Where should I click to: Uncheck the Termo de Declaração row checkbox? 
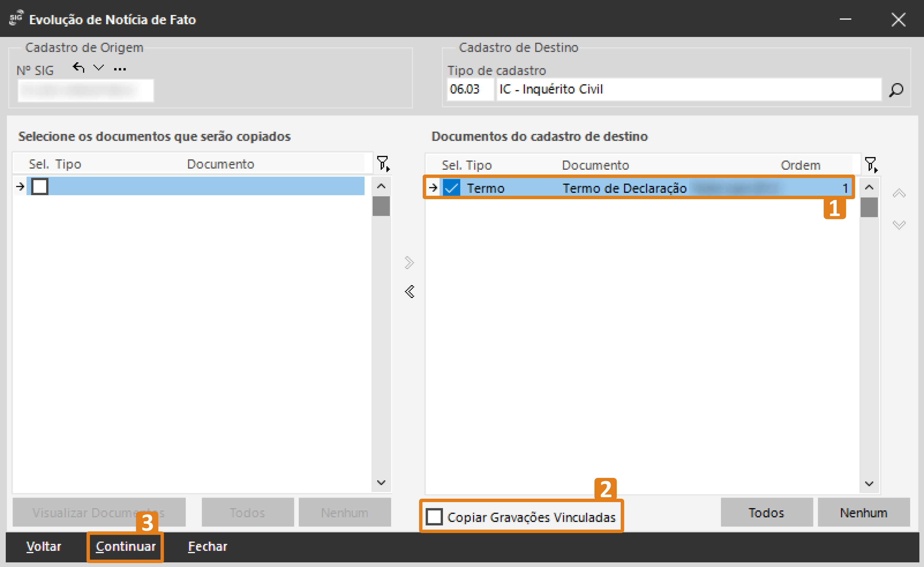click(452, 187)
